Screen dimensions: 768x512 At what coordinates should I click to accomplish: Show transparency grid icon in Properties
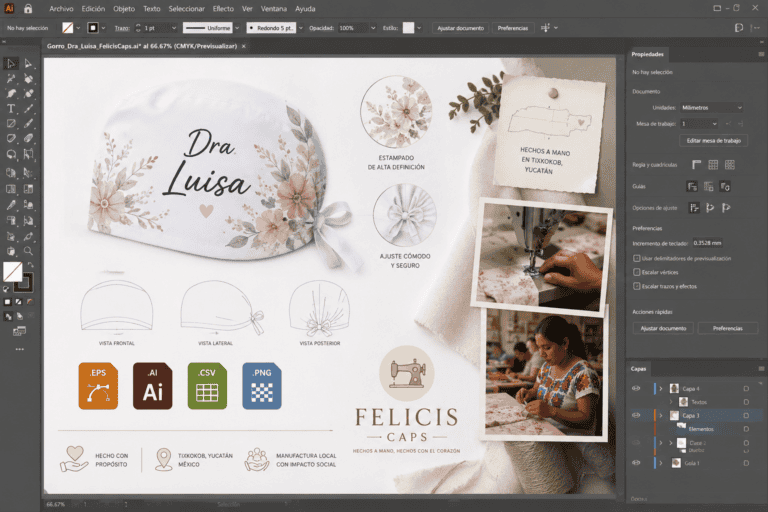click(730, 165)
